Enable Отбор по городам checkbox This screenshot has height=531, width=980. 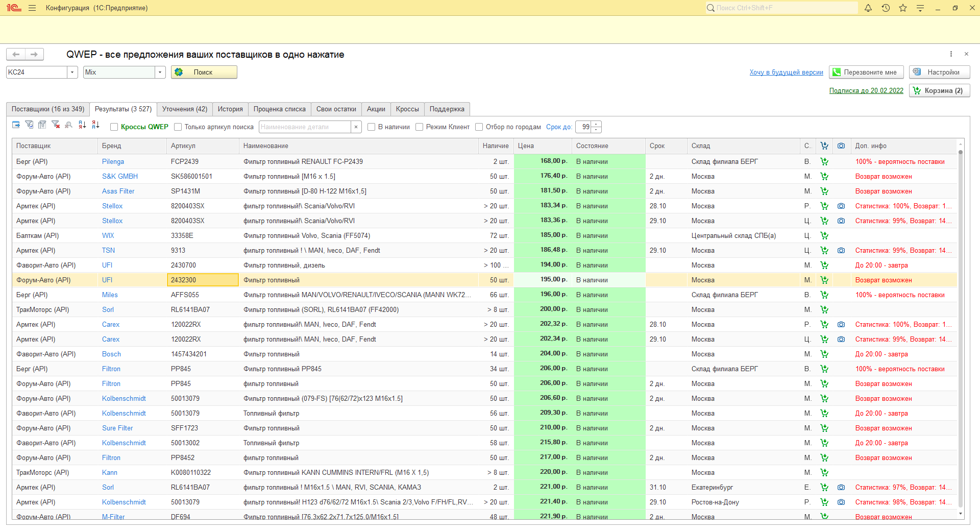point(479,127)
